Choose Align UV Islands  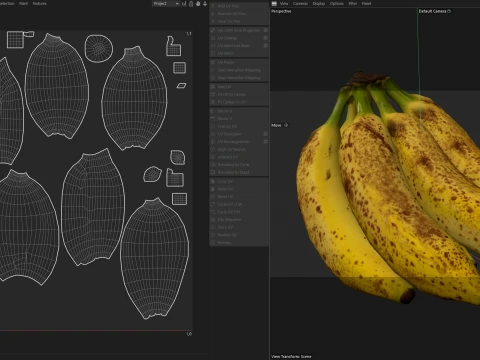[x=239, y=149]
